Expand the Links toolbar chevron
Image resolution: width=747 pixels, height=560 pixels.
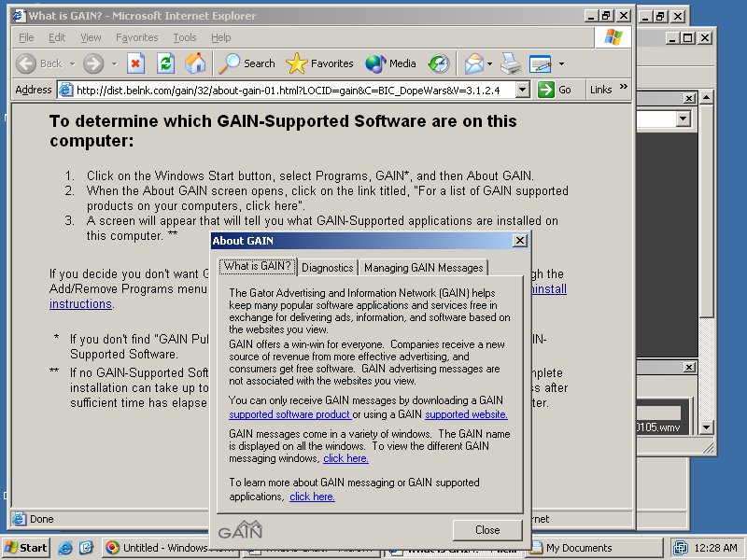[624, 87]
